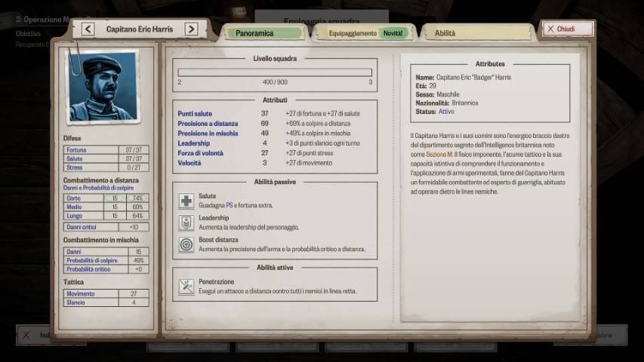Click the Attivo status link
The width and height of the screenshot is (644, 362).
coord(447,111)
